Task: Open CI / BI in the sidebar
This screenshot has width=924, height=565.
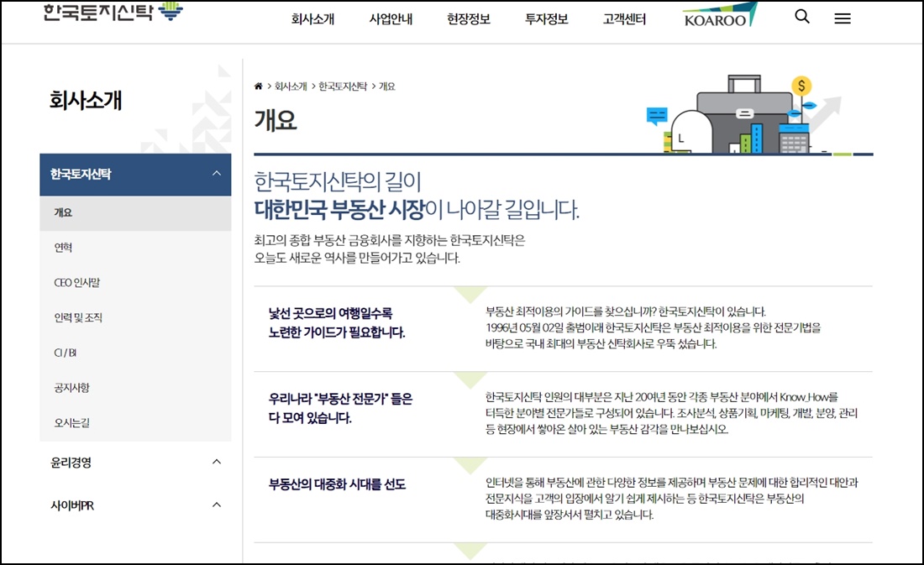Action: (66, 353)
